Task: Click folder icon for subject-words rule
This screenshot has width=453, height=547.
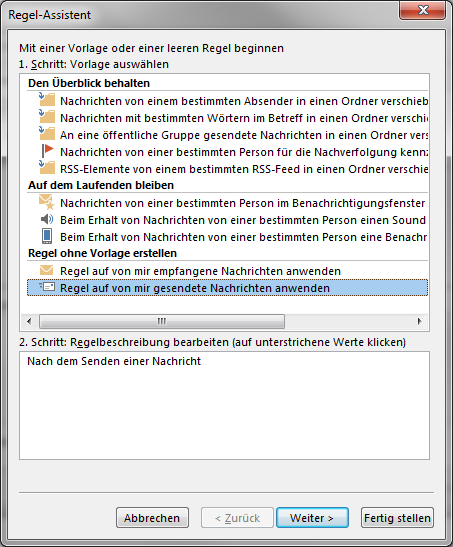Action: point(47,117)
